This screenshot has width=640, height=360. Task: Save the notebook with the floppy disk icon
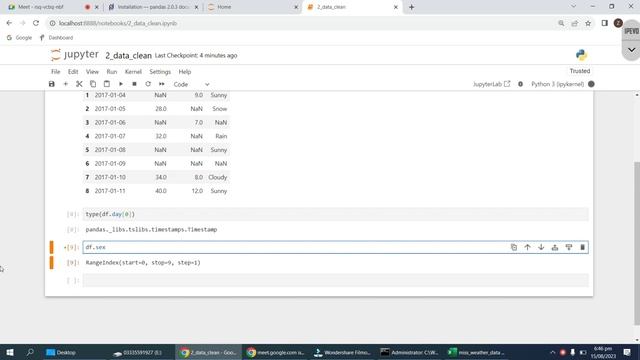[x=51, y=84]
